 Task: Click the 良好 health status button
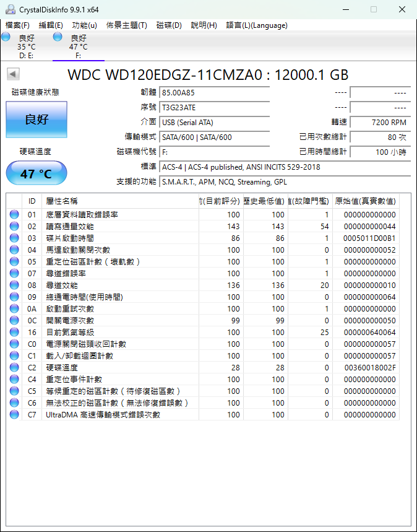(x=37, y=120)
